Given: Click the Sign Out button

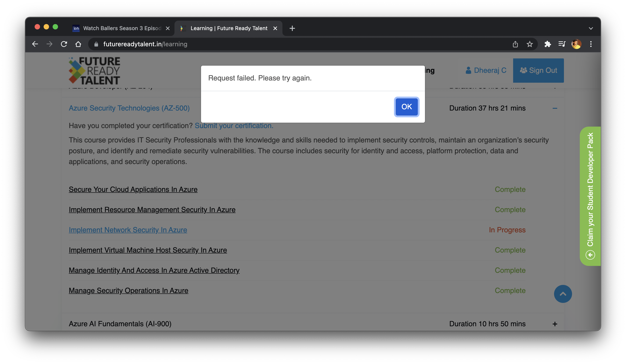Looking at the screenshot, I should (x=538, y=71).
